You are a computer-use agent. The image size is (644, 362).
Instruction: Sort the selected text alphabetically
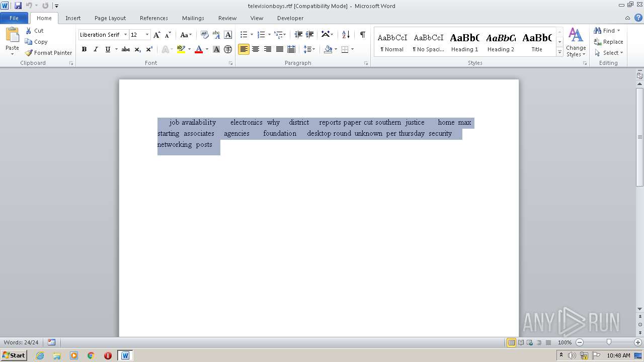(x=346, y=35)
